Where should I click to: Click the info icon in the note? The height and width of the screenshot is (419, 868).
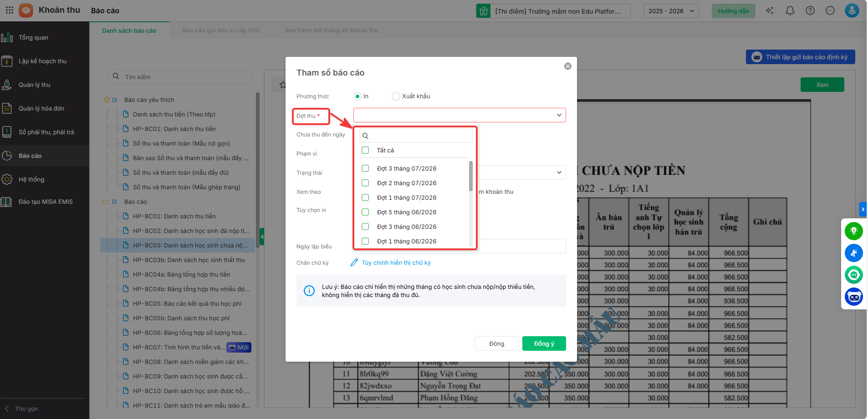[309, 291]
